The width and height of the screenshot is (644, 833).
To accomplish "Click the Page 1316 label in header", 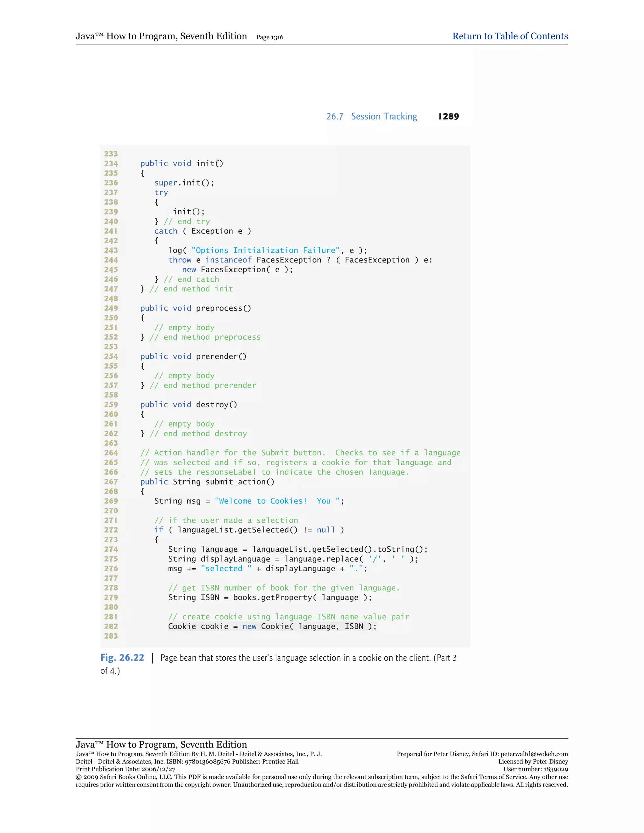I will click(269, 37).
